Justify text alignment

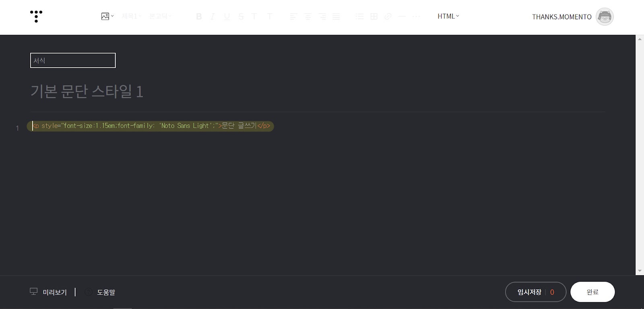click(x=336, y=16)
